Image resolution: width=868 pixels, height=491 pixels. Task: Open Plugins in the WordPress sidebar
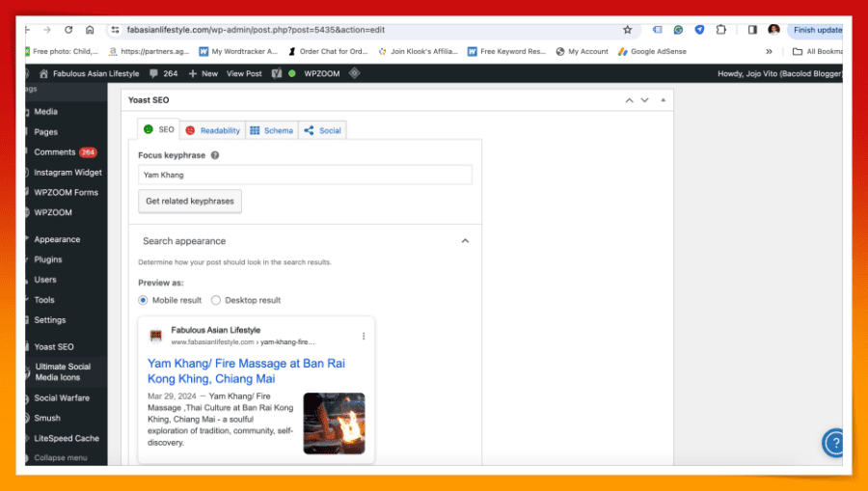(x=48, y=259)
